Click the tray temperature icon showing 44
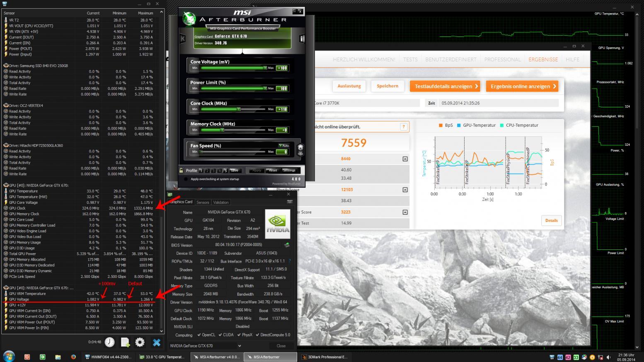 click(x=560, y=357)
